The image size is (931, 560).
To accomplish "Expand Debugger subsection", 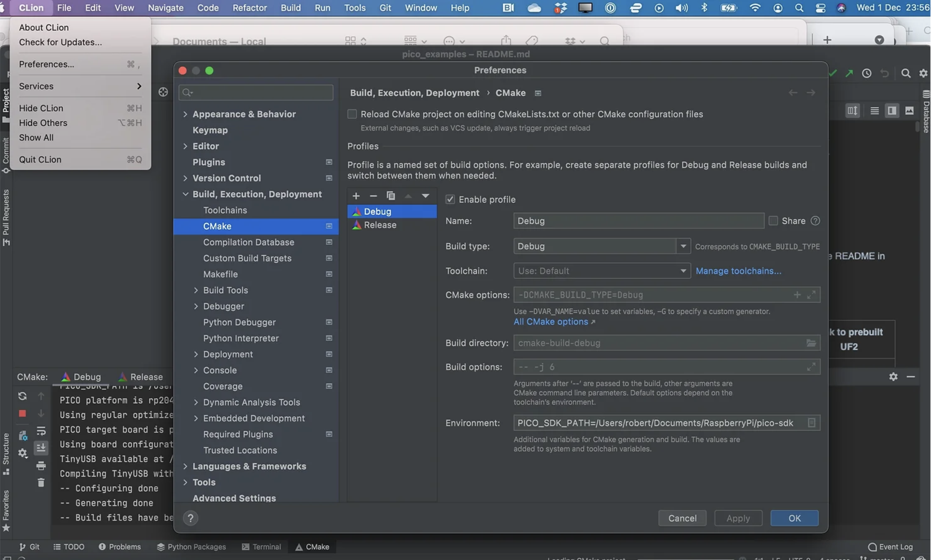I will point(196,306).
